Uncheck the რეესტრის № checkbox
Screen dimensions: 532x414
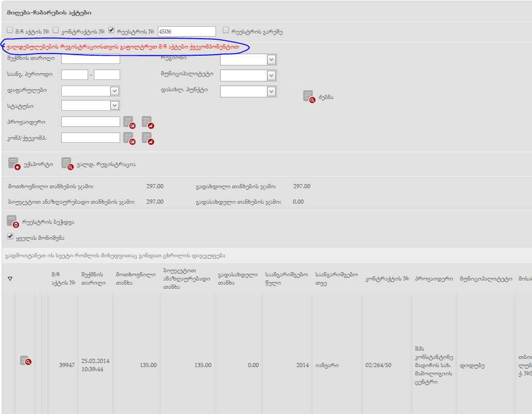coord(111,30)
